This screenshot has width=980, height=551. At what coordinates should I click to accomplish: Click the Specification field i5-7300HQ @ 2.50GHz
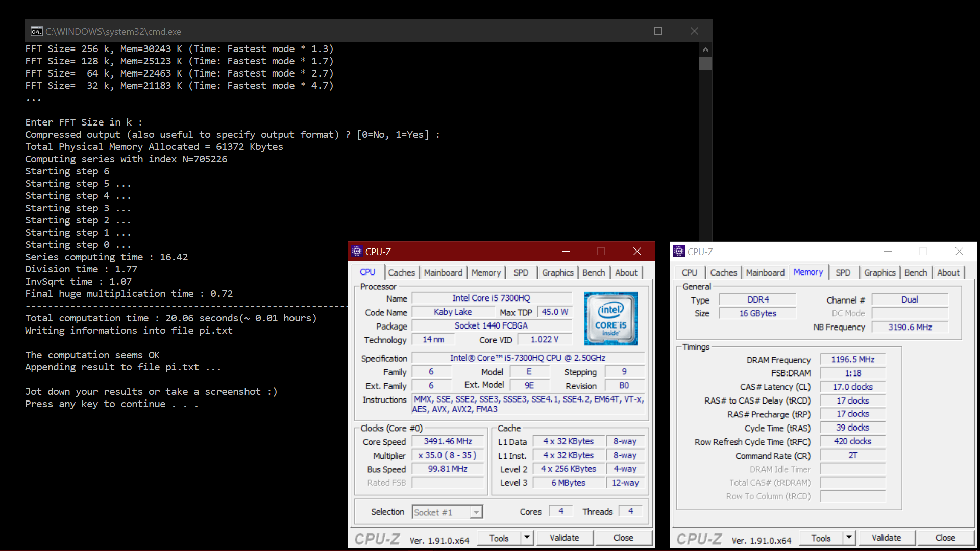coord(528,358)
